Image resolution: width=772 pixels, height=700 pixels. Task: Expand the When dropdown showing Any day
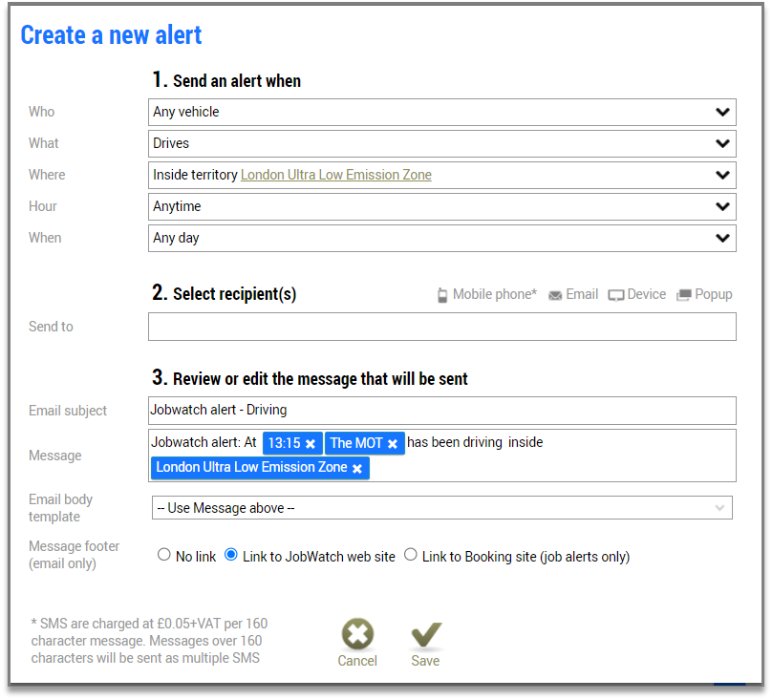point(441,238)
